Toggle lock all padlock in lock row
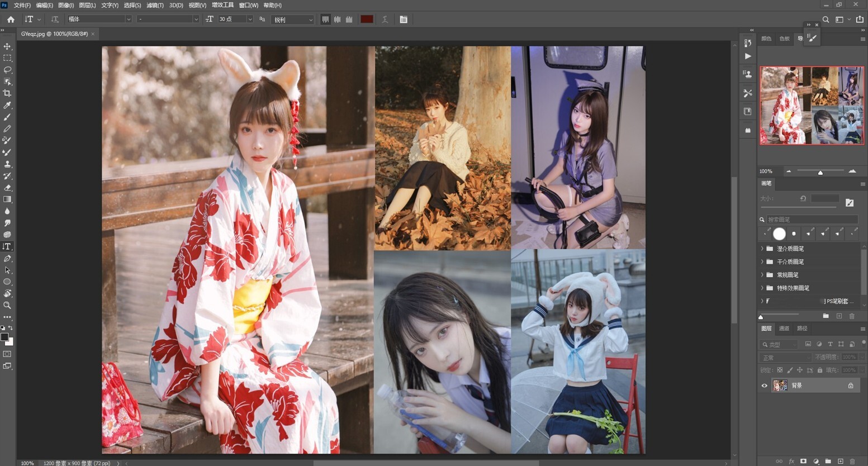The width and height of the screenshot is (868, 466). point(820,370)
